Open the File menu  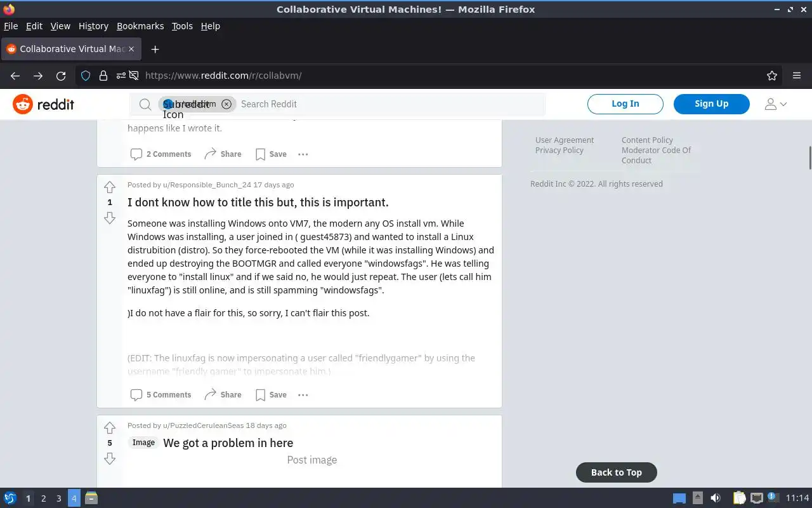pos(11,26)
